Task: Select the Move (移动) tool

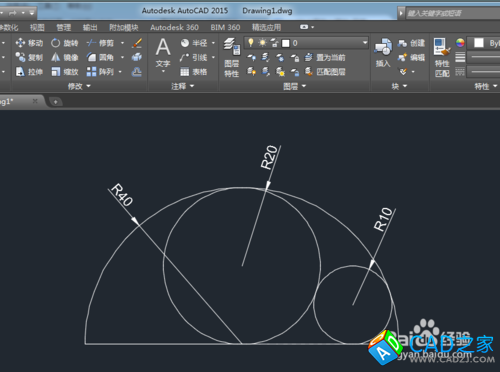Action: click(x=29, y=43)
